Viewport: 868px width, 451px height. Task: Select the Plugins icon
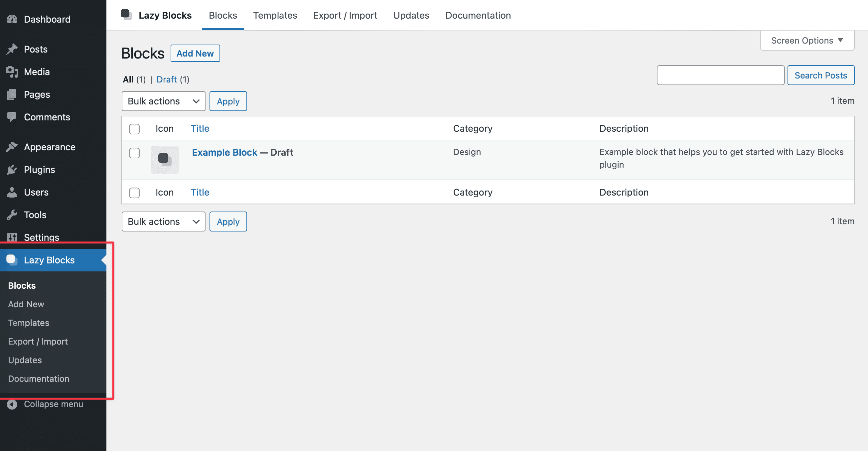tap(12, 169)
